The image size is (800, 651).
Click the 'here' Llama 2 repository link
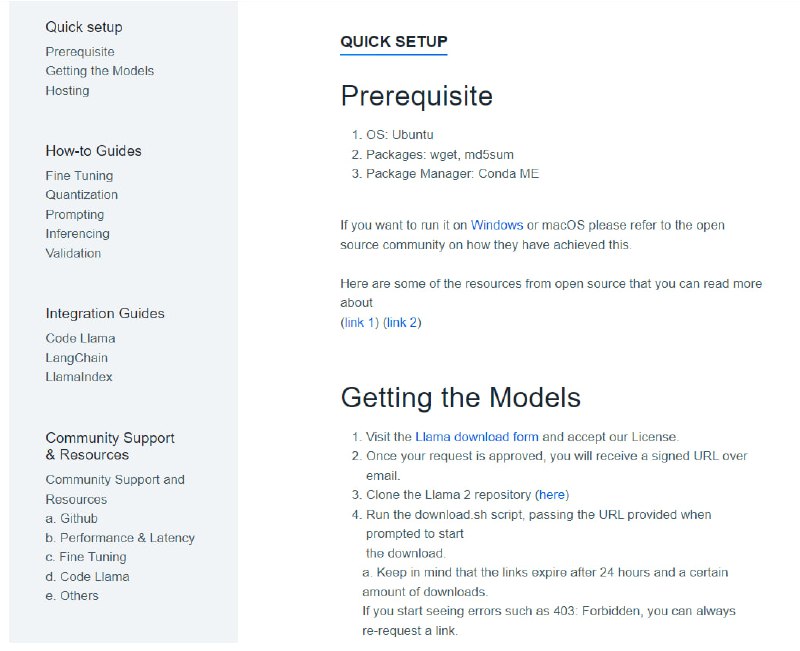tap(553, 495)
